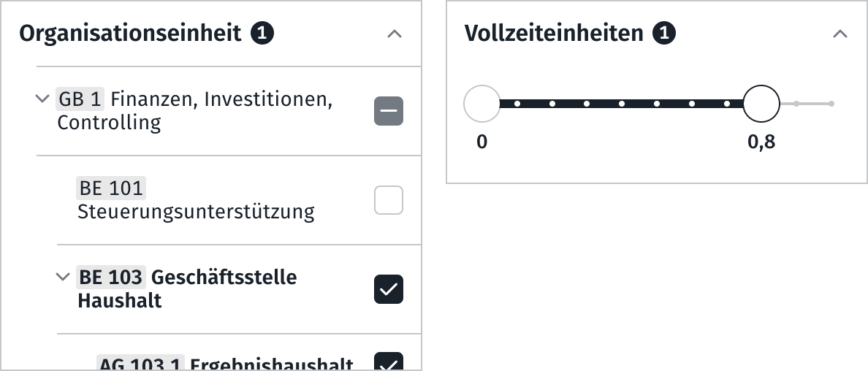Click the Organisationseinheit heading
Viewport: 868px width, 371px height.
coord(130,34)
